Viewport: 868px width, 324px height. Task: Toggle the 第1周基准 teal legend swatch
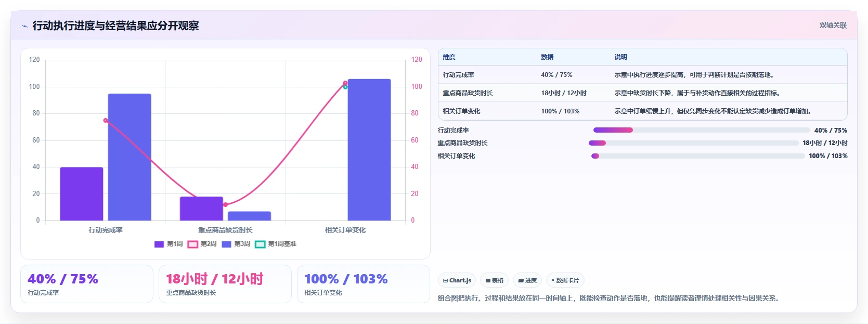260,244
